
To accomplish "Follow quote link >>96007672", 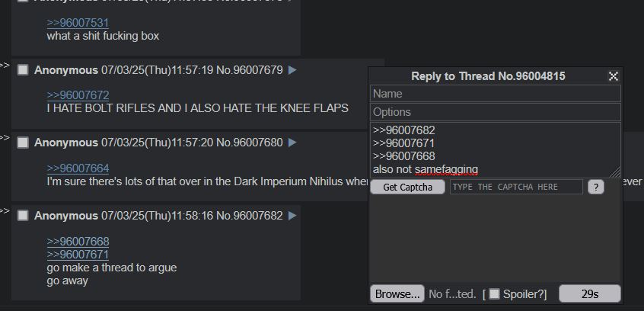I will [78, 95].
